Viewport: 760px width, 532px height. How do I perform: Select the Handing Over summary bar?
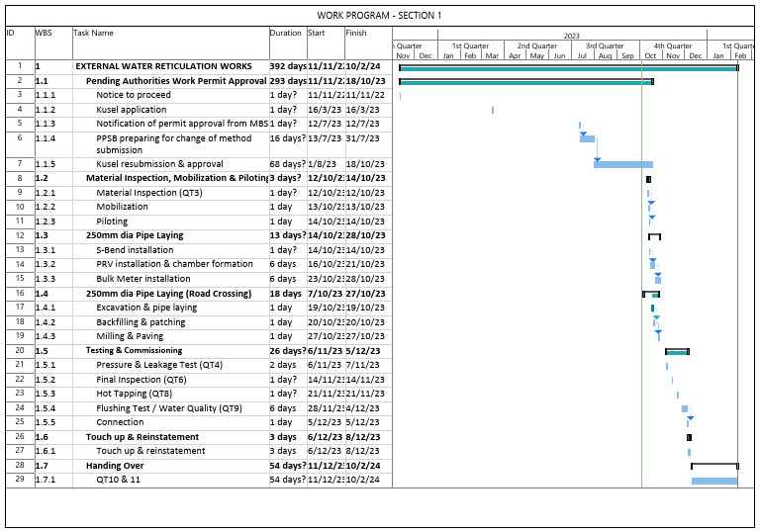pos(714,466)
